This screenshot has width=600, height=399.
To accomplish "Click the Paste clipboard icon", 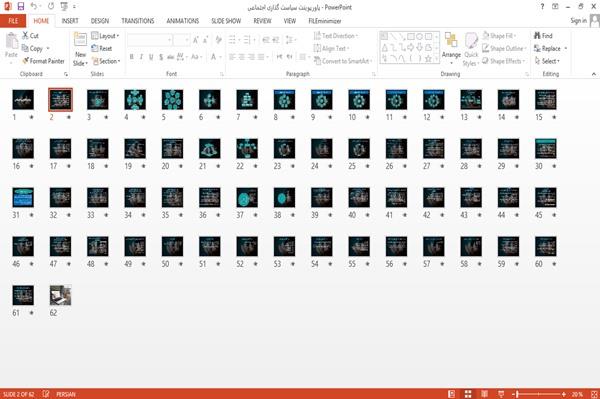I will pyautogui.click(x=11, y=41).
